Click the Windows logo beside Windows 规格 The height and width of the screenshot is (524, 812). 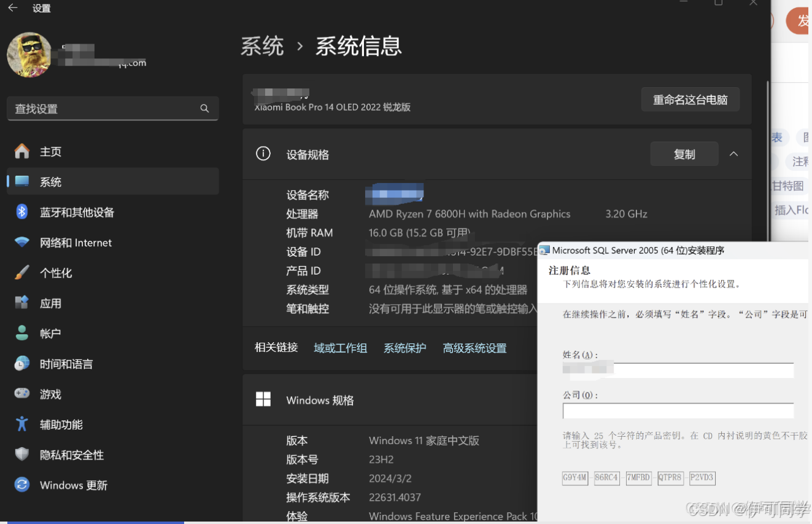click(x=263, y=399)
